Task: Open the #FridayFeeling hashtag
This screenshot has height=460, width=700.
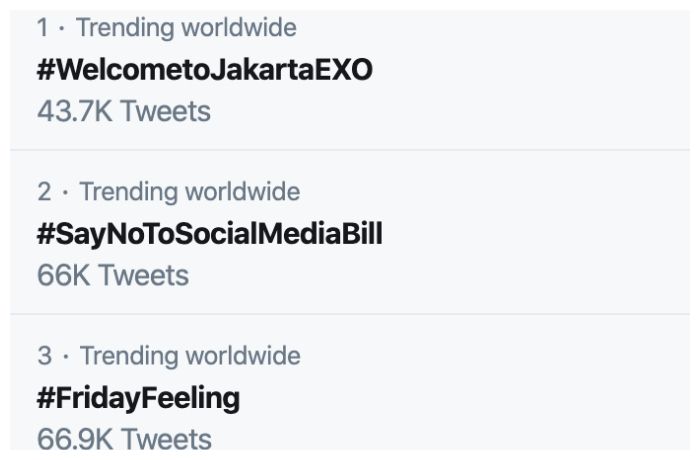Action: coord(138,397)
